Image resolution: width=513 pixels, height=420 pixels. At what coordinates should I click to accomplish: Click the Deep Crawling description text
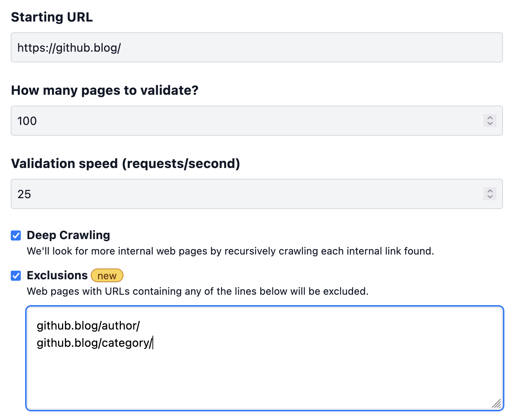point(230,251)
